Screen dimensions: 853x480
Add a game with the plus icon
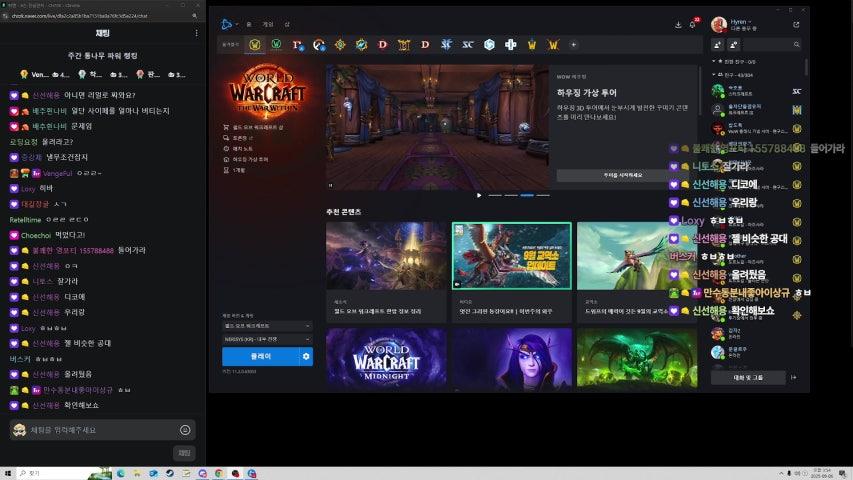tap(573, 45)
